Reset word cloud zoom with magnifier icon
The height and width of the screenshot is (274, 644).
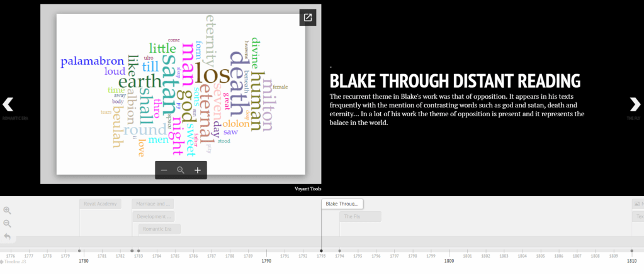click(181, 170)
